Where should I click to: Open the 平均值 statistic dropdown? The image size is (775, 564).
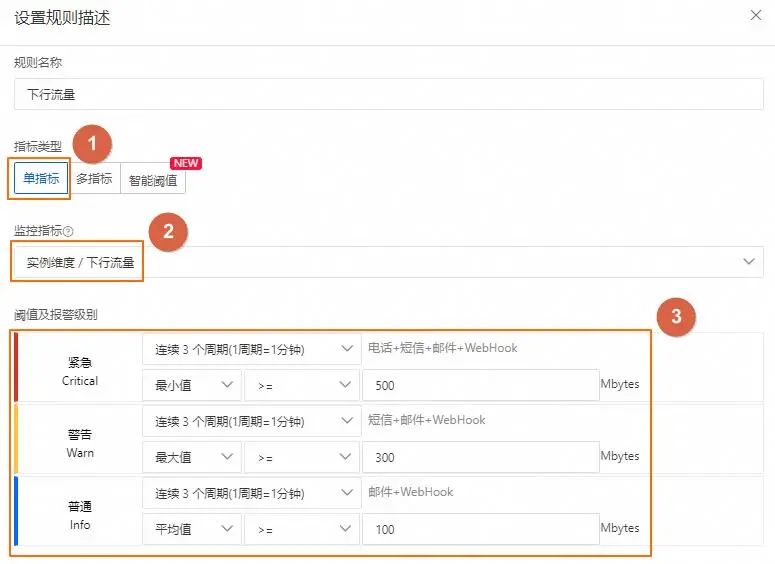coord(192,529)
